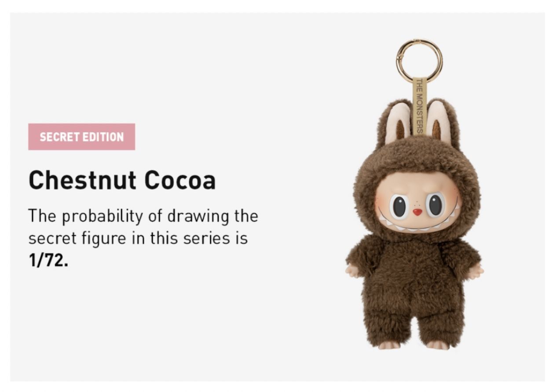
Task: Select the Chestnut Cocoa title
Action: [x=122, y=180]
